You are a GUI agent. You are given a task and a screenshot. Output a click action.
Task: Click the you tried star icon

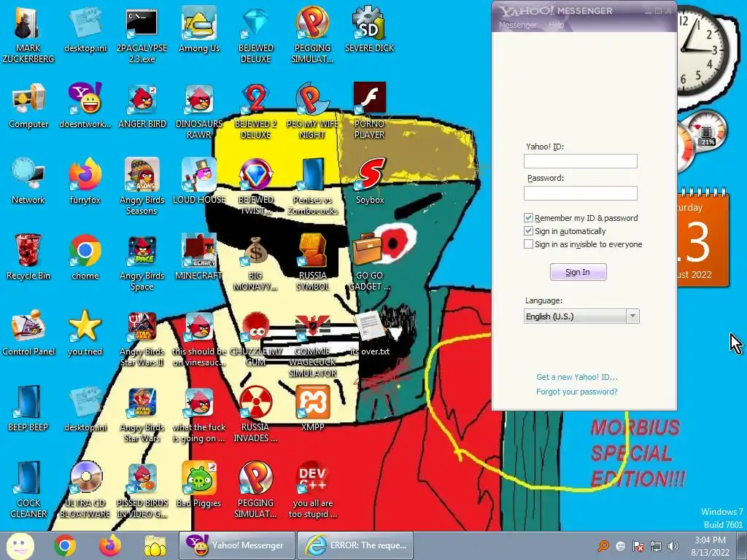(x=85, y=332)
